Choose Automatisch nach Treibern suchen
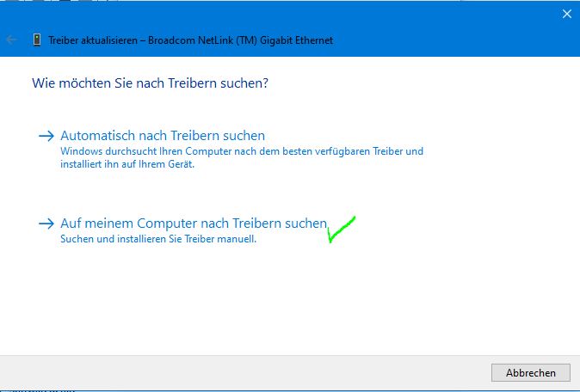The image size is (580, 392). [163, 136]
